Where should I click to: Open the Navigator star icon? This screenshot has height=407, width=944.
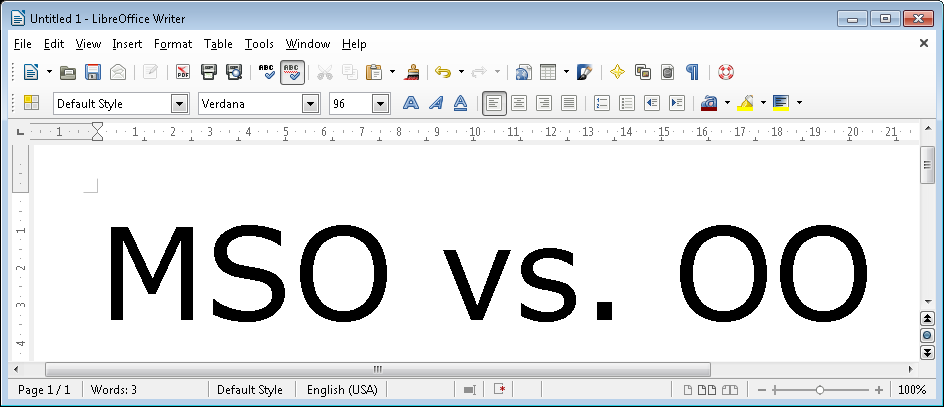(618, 72)
